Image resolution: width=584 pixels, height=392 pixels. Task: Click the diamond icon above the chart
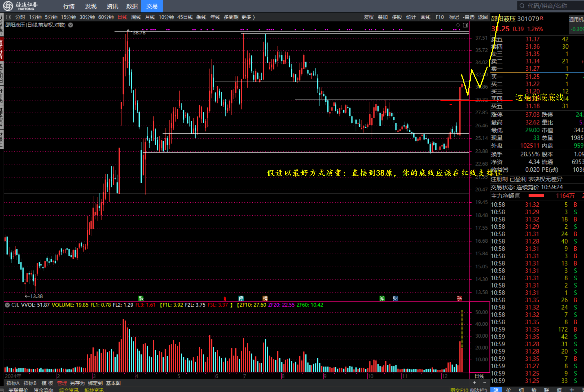(x=458, y=25)
